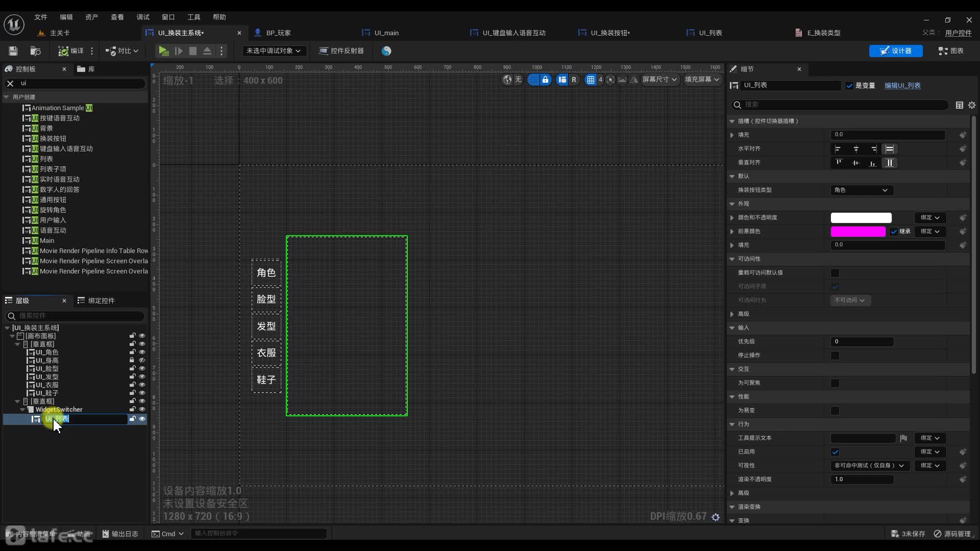Switch to Graph (图表) mode
This screenshot has width=980, height=551.
point(951,51)
